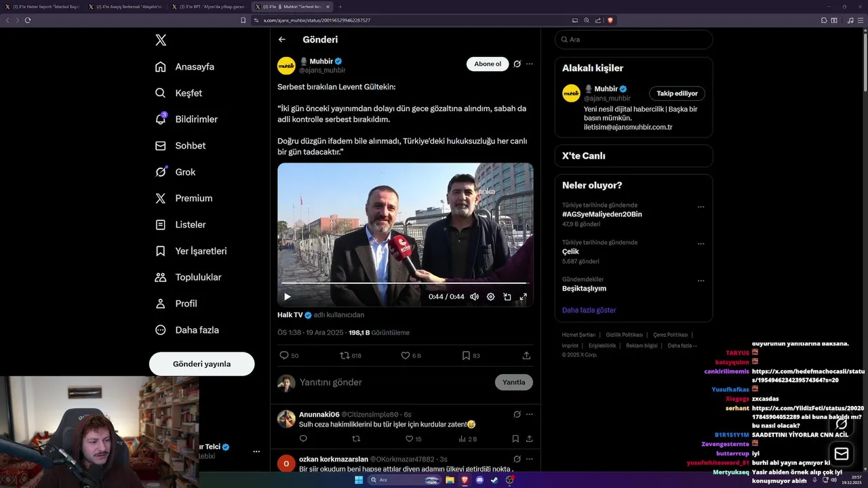Switch to X'te Avaylş Berkemal tab
Screen dimensions: 868x488
(126, 7)
